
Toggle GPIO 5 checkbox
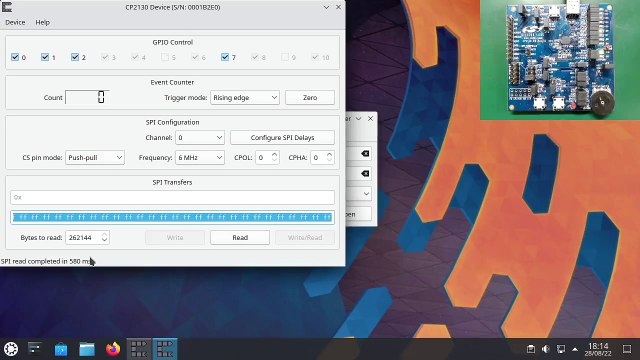click(x=165, y=57)
